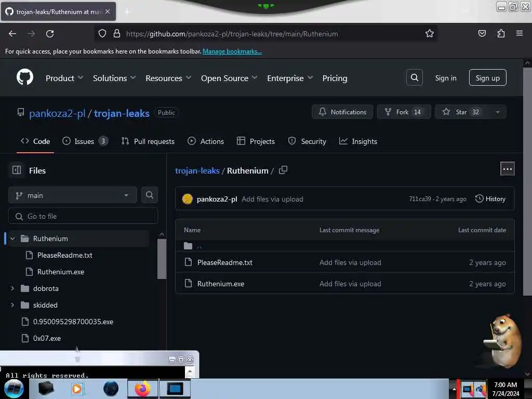This screenshot has height=399, width=532.
Task: Open the main branch selector dropdown
Action: [x=73, y=195]
